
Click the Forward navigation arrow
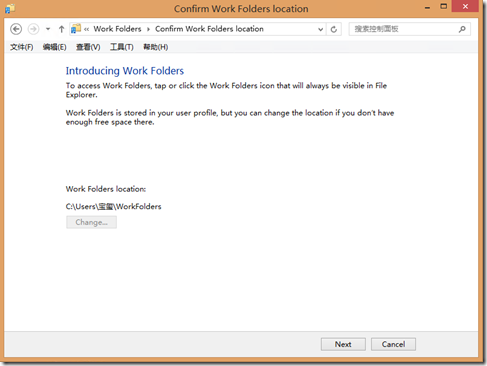tap(33, 29)
